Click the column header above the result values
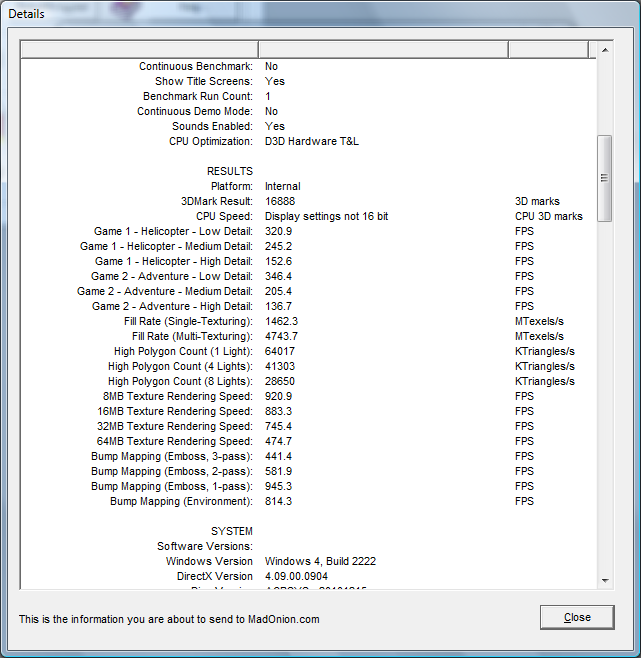 [x=383, y=49]
